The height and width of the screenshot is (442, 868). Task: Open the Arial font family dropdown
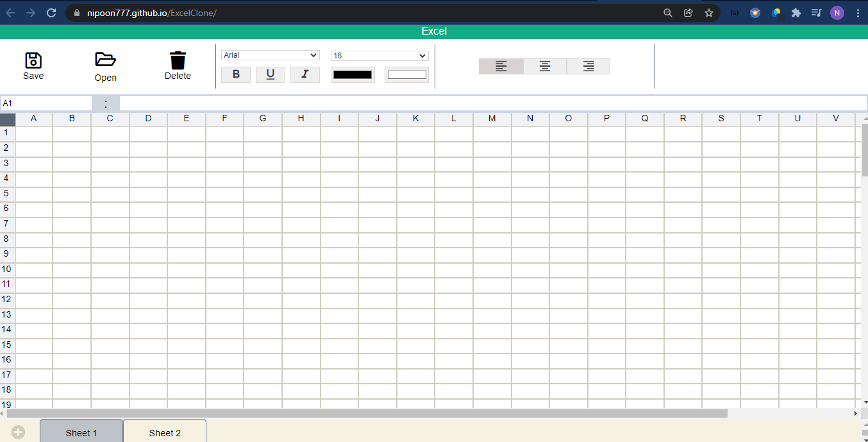pos(270,55)
